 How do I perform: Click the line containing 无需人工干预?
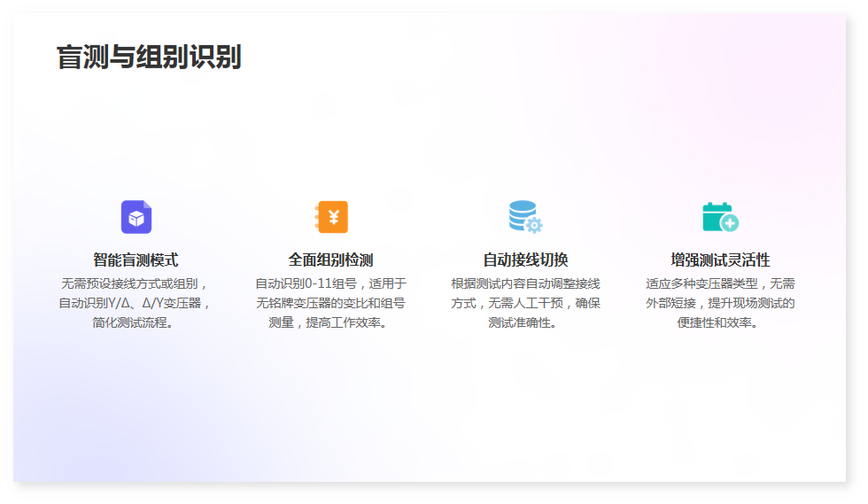coord(525,303)
